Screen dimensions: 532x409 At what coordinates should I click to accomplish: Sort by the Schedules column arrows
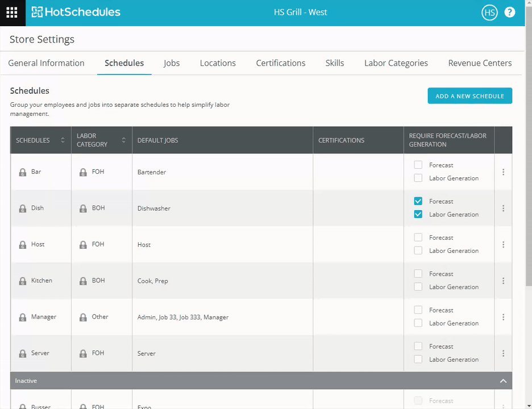coord(63,140)
